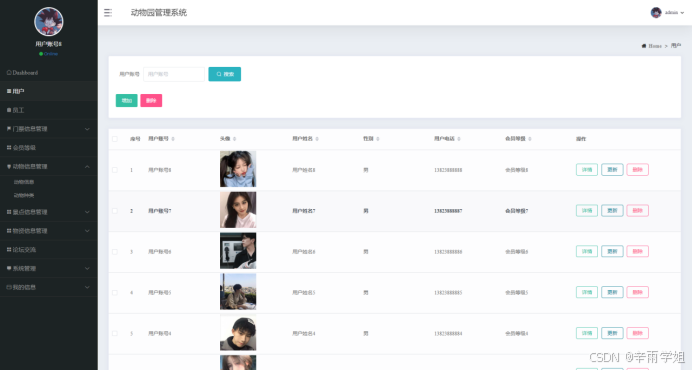Click the 动物园管理系统 title text
The width and height of the screenshot is (693, 371).
point(159,13)
